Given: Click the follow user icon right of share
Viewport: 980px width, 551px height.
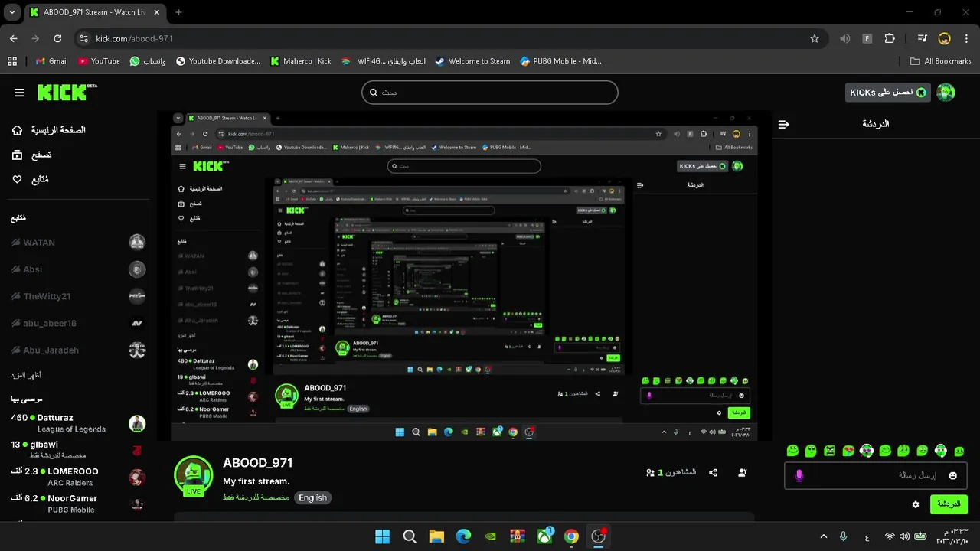Looking at the screenshot, I should (743, 473).
